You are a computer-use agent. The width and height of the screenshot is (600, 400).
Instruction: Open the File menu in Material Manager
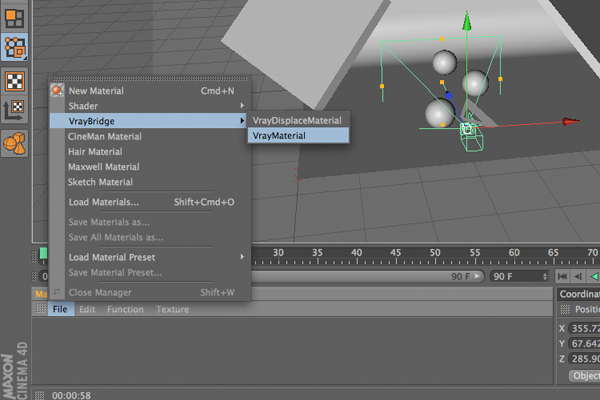pyautogui.click(x=60, y=309)
